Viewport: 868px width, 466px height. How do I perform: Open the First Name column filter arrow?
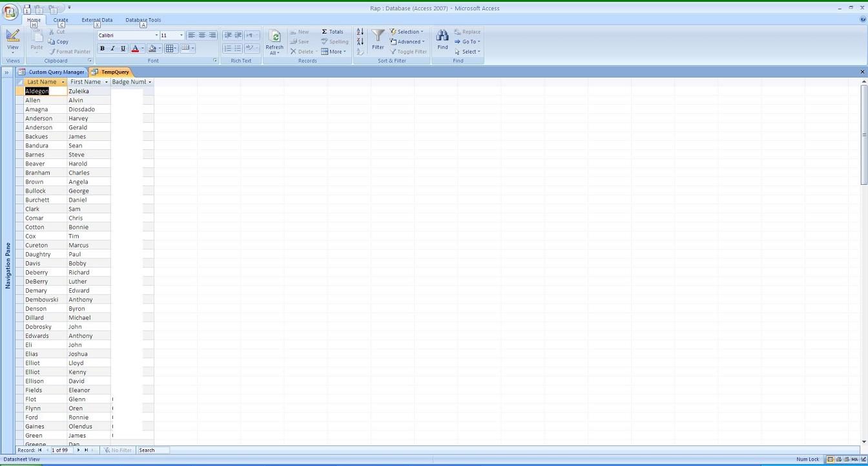107,82
